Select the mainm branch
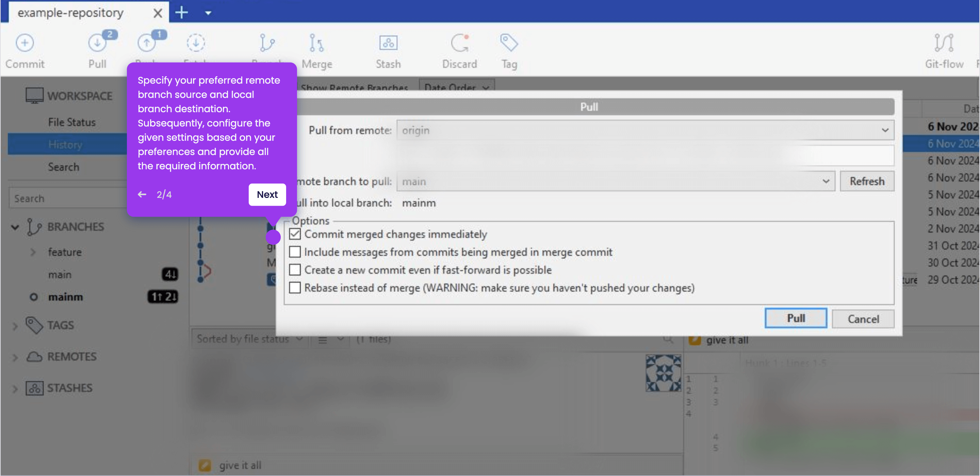 pos(65,296)
